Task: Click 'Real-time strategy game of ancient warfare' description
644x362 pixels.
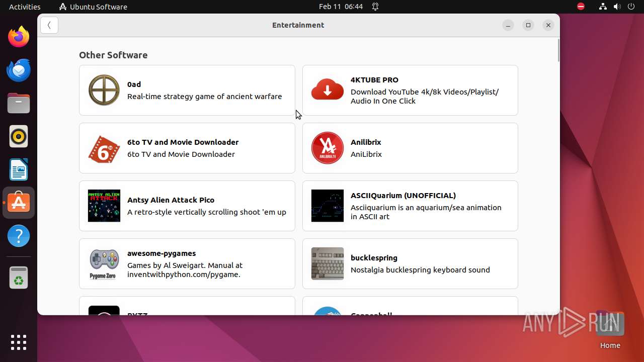Action: [204, 97]
